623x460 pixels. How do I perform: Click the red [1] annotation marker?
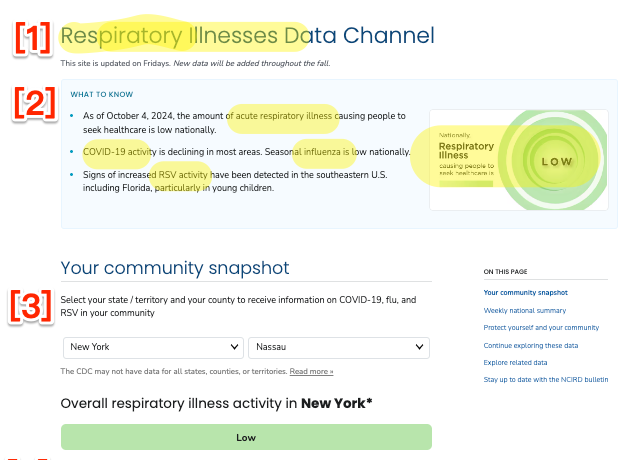(33, 38)
